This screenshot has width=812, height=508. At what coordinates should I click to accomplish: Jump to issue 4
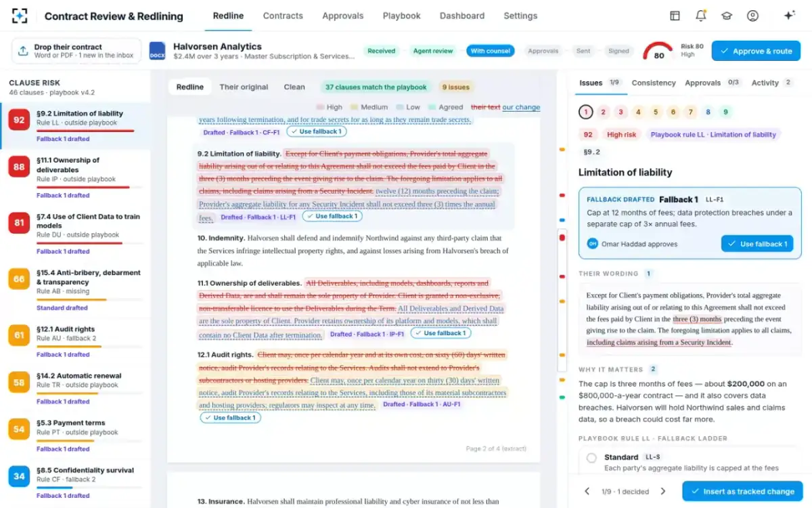[638, 112]
